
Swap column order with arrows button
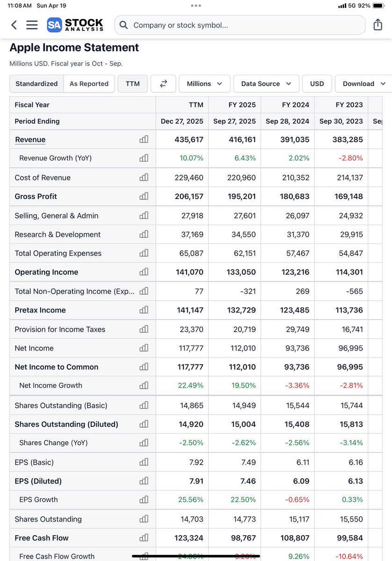[x=163, y=84]
